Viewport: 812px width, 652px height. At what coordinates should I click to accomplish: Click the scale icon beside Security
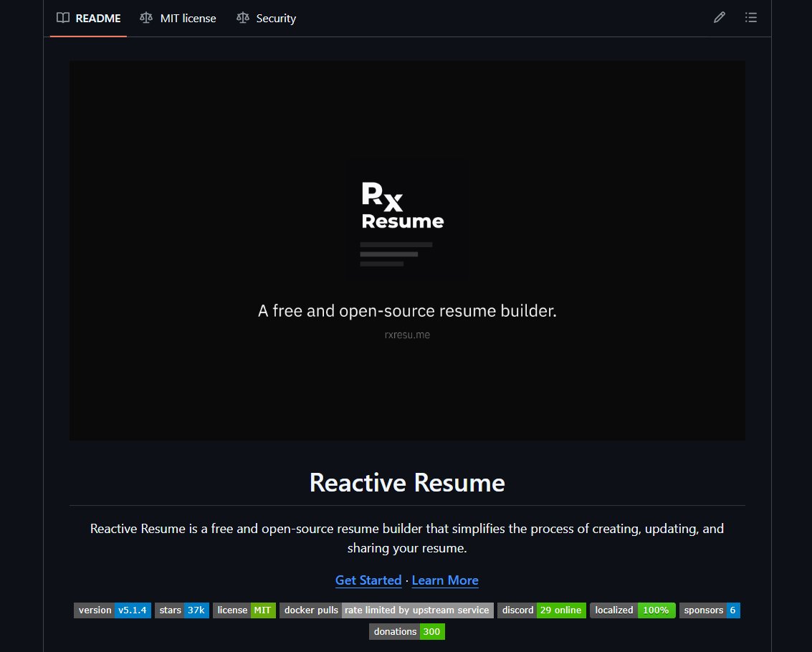point(242,18)
